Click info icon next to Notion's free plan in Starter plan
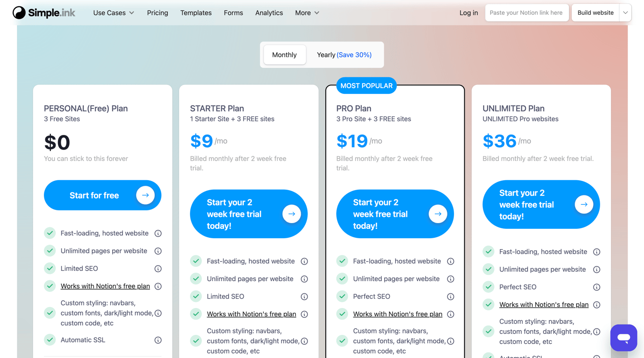The height and width of the screenshot is (358, 644). click(305, 314)
